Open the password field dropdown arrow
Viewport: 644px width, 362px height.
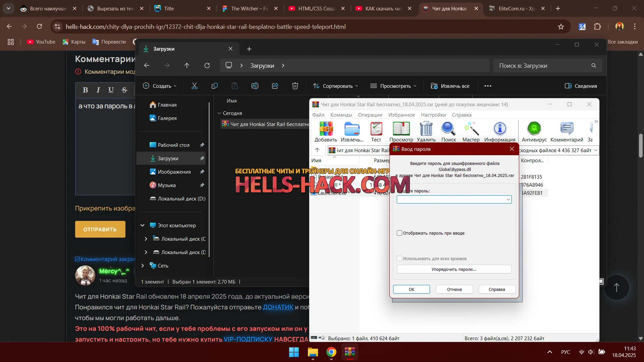(x=508, y=199)
